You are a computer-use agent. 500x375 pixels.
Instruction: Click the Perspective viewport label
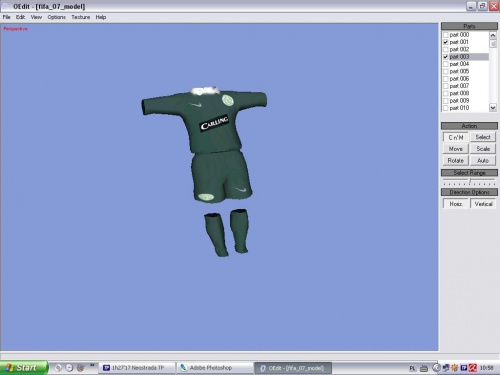[16, 29]
